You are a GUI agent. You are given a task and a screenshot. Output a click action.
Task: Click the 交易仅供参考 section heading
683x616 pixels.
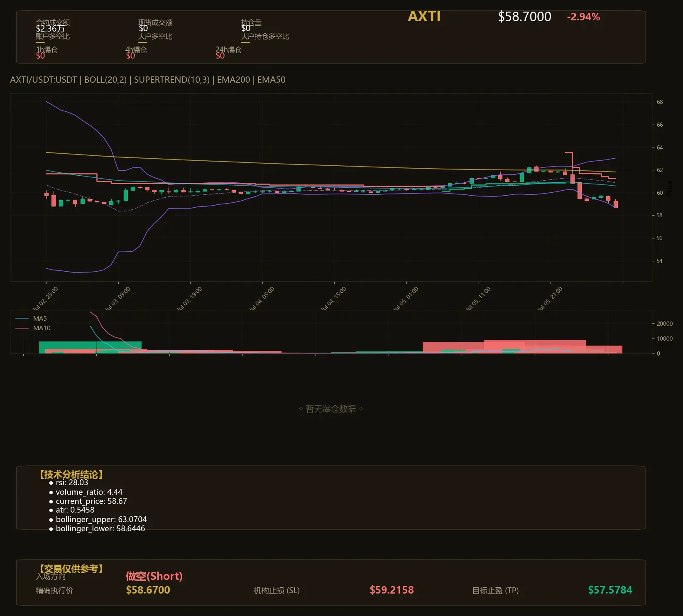(71, 569)
